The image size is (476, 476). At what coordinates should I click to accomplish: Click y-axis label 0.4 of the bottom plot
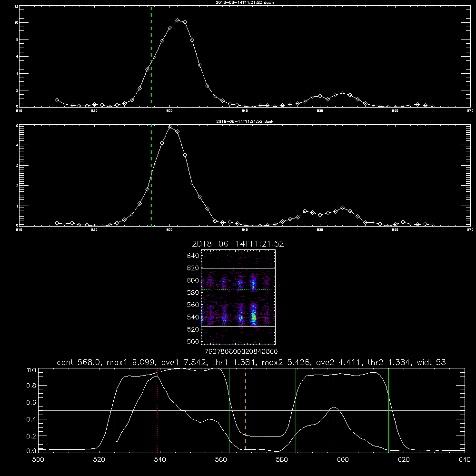point(31,419)
